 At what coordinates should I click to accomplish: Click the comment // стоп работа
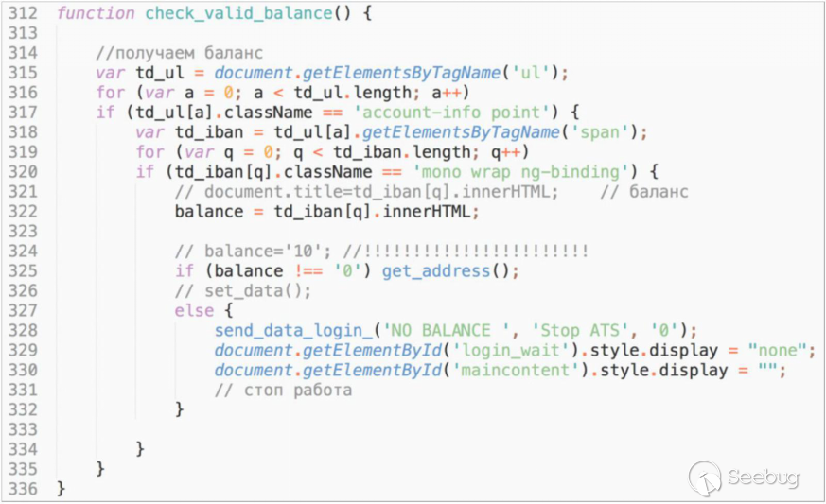(284, 390)
